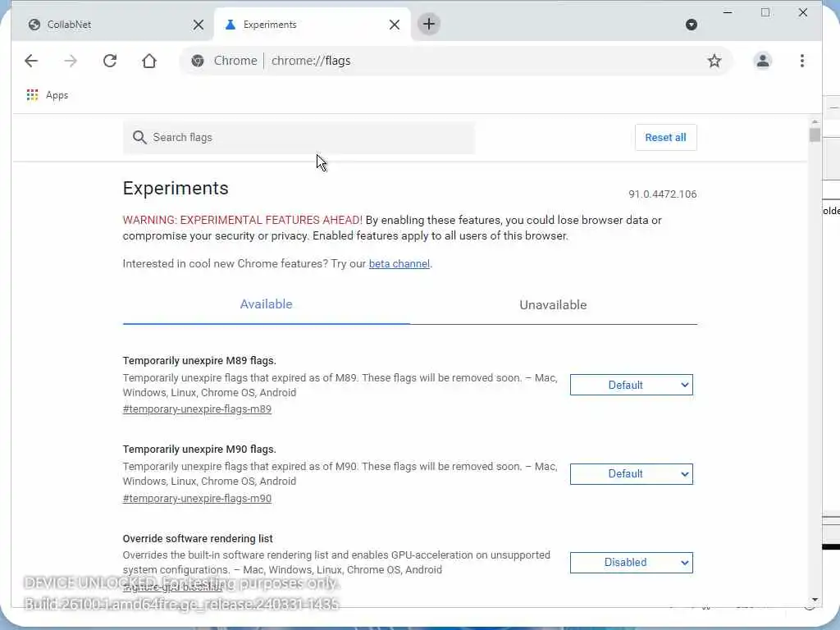The image size is (840, 630).
Task: Open Override software rendering list dropdown
Action: (631, 563)
